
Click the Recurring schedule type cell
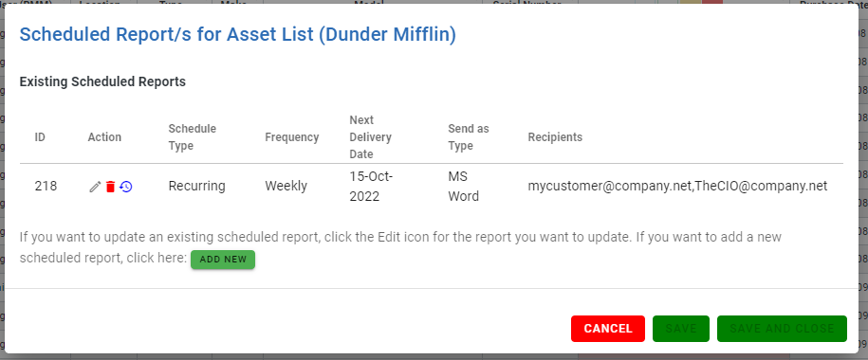click(196, 187)
